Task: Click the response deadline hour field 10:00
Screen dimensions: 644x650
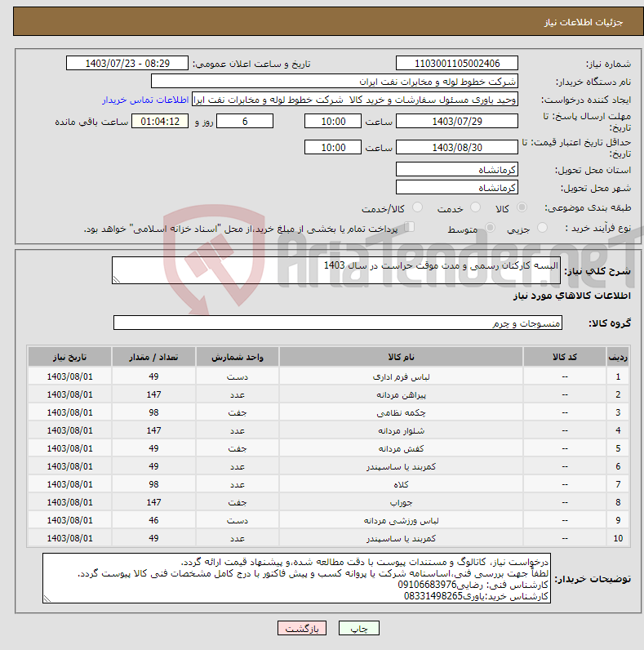Action: point(333,122)
